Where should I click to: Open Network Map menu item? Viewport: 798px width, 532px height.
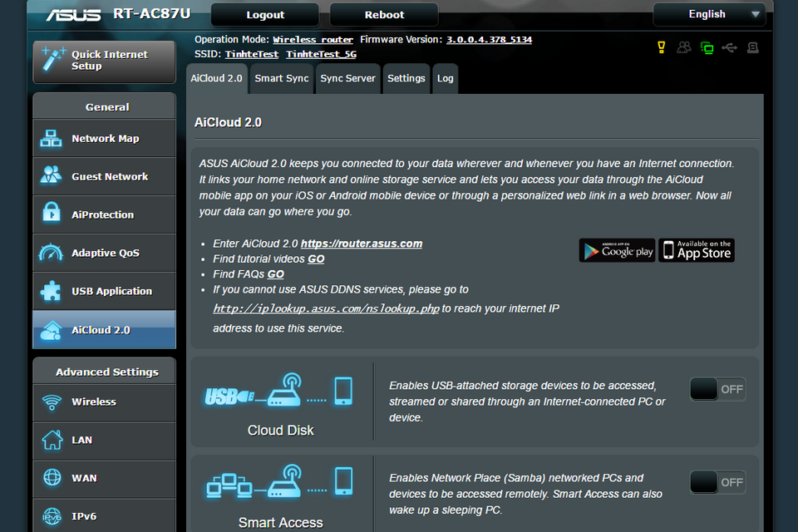point(105,139)
